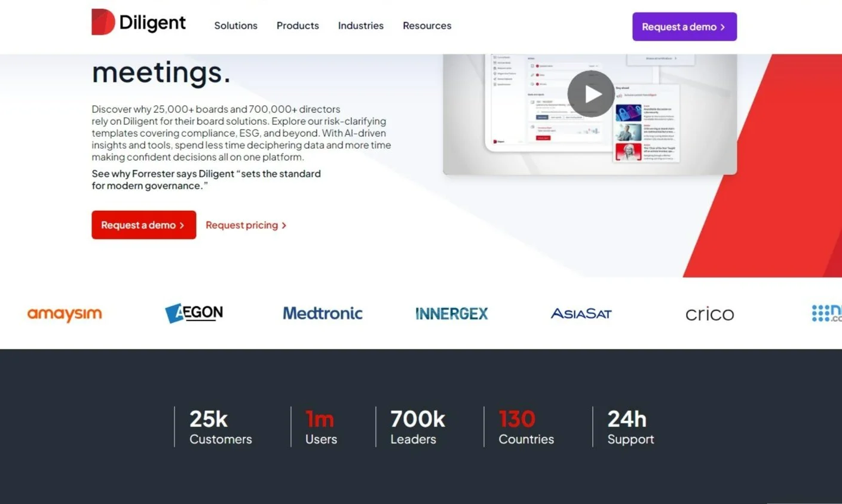Click the AEGON logo
The image size is (842, 504).
[194, 313]
